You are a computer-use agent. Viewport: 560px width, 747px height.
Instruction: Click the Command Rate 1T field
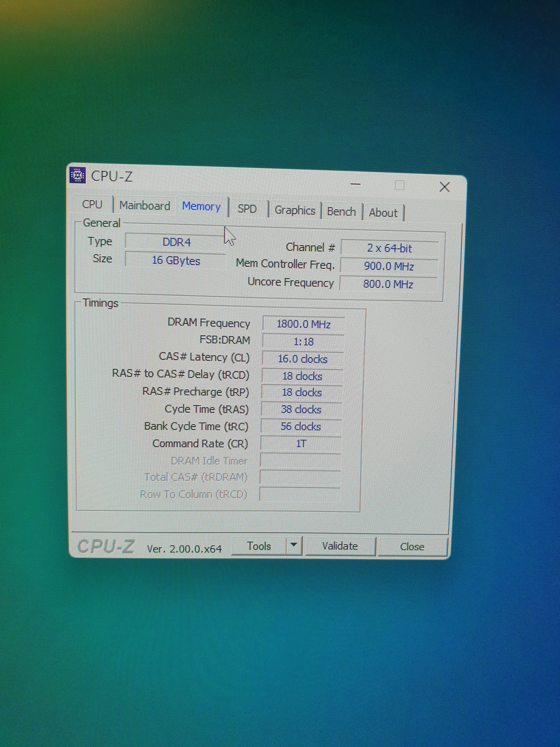click(301, 444)
